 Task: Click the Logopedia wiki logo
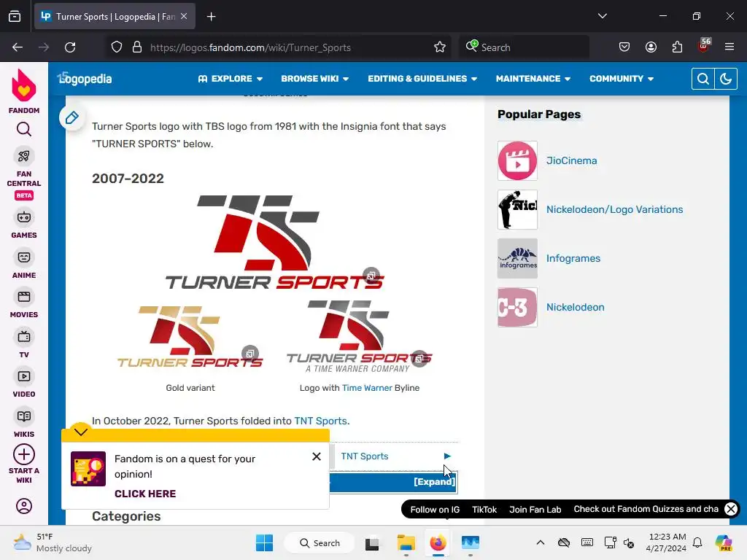[85, 78]
